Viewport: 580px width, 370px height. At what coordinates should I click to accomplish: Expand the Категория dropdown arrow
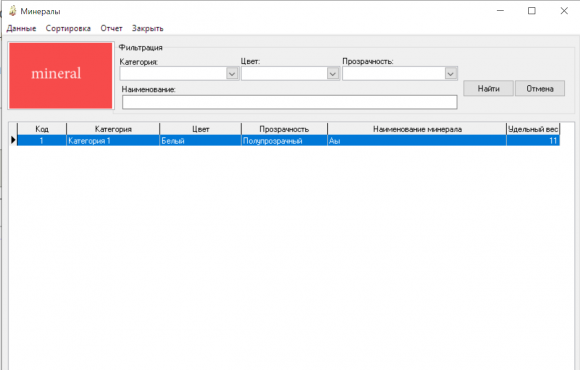(x=232, y=74)
